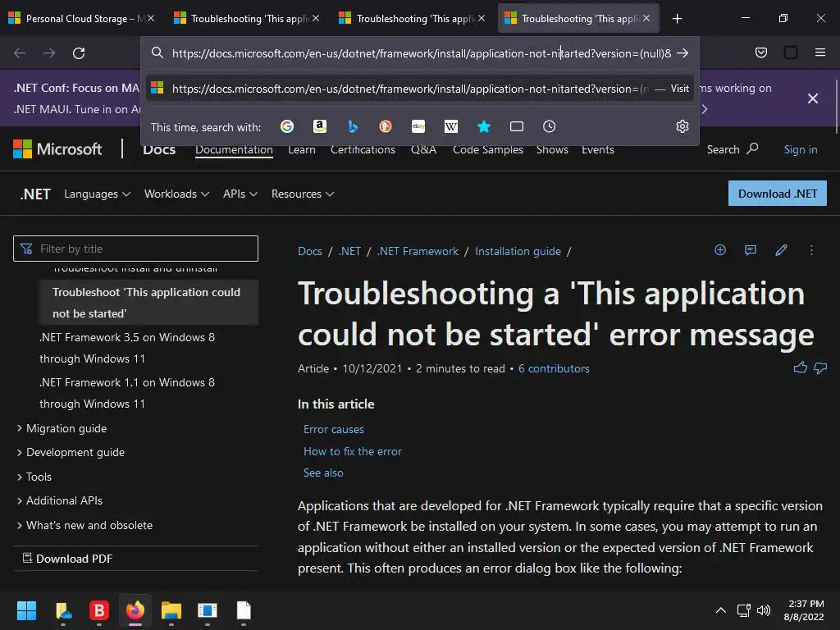This screenshot has width=840, height=630.
Task: Open the Events nav item
Action: pyautogui.click(x=598, y=149)
